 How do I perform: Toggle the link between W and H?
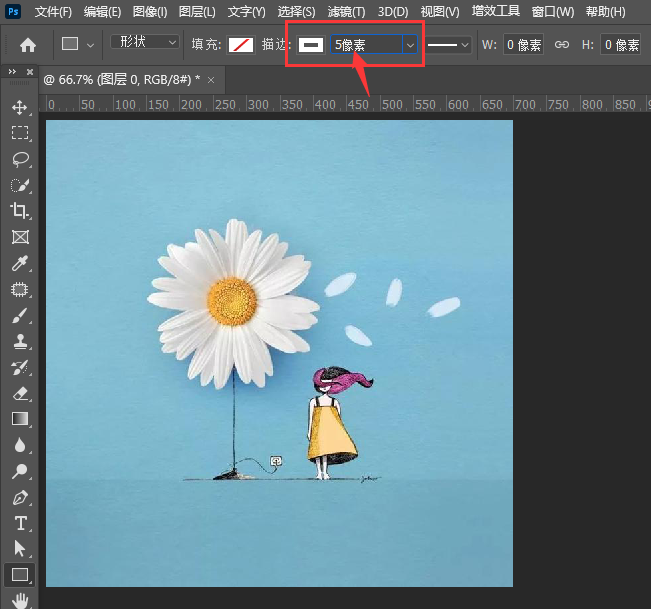click(x=562, y=45)
